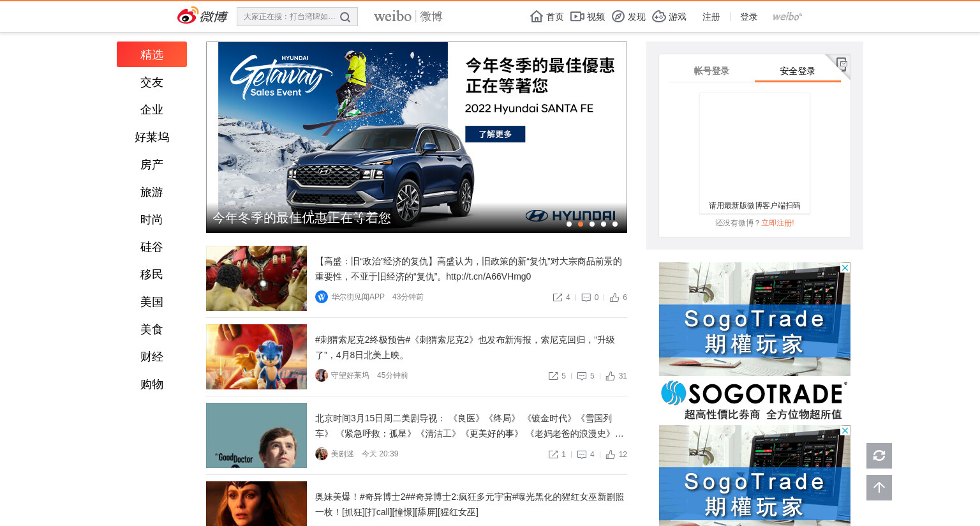The width and height of the screenshot is (980, 526).
Task: Repost the 美剧导视 post
Action: [557, 455]
